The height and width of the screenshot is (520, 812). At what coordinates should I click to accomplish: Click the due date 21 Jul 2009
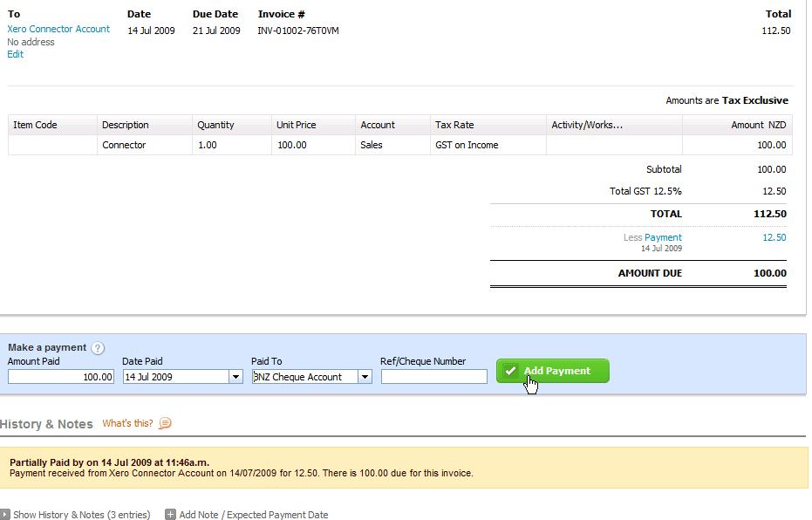tap(216, 31)
